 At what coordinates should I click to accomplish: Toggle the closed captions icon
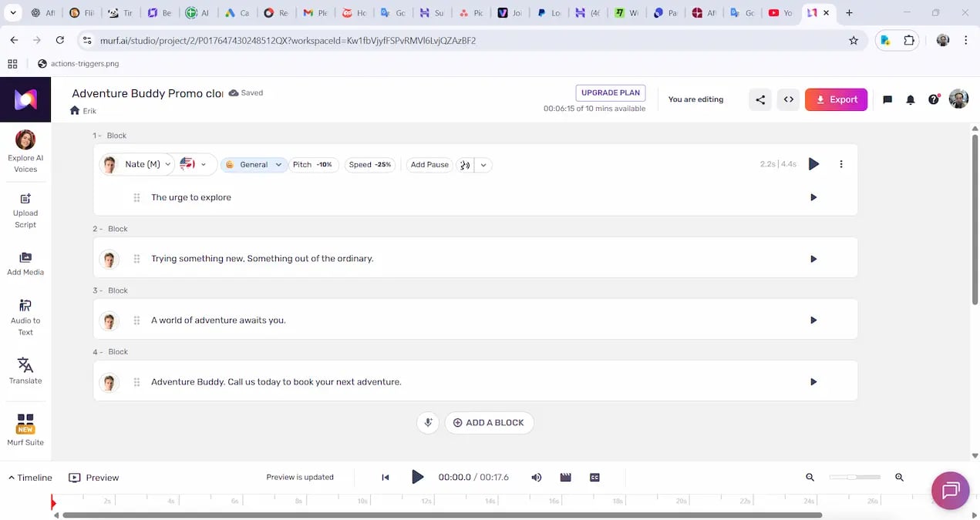(x=594, y=478)
